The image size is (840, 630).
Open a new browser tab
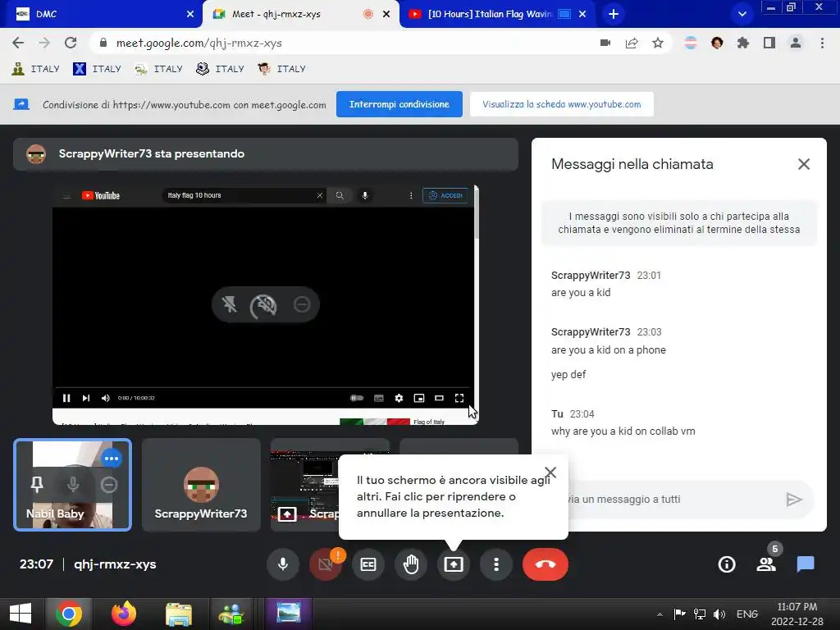614,14
